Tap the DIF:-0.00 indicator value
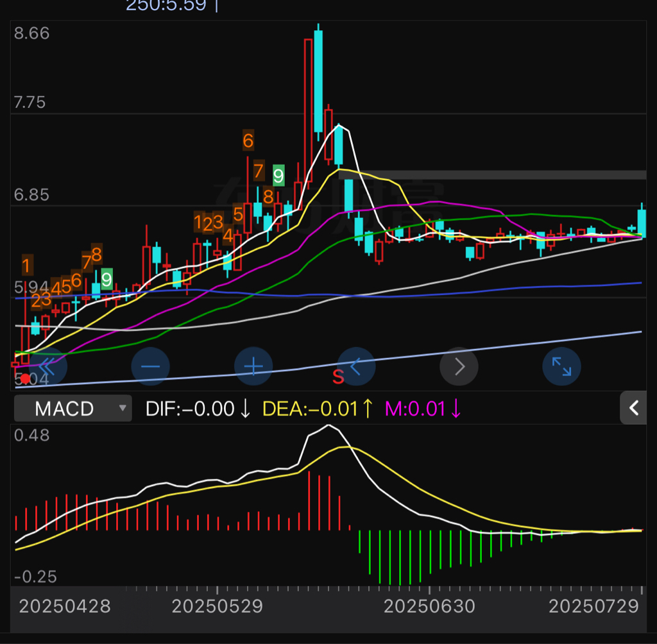Viewport: 657px width, 644px height. 198,409
